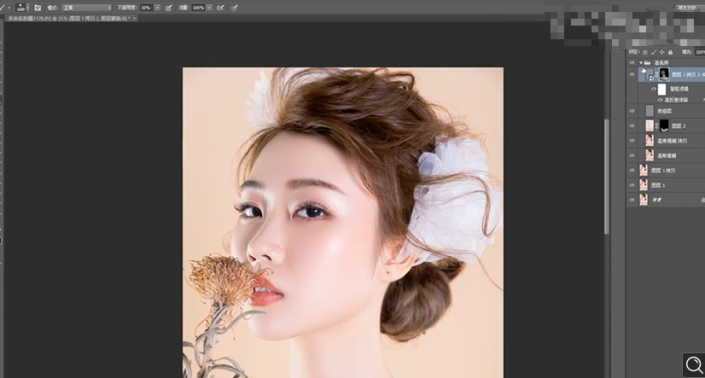Select layer 图层 1 by name
Viewport: 705px width, 378px height.
[658, 185]
